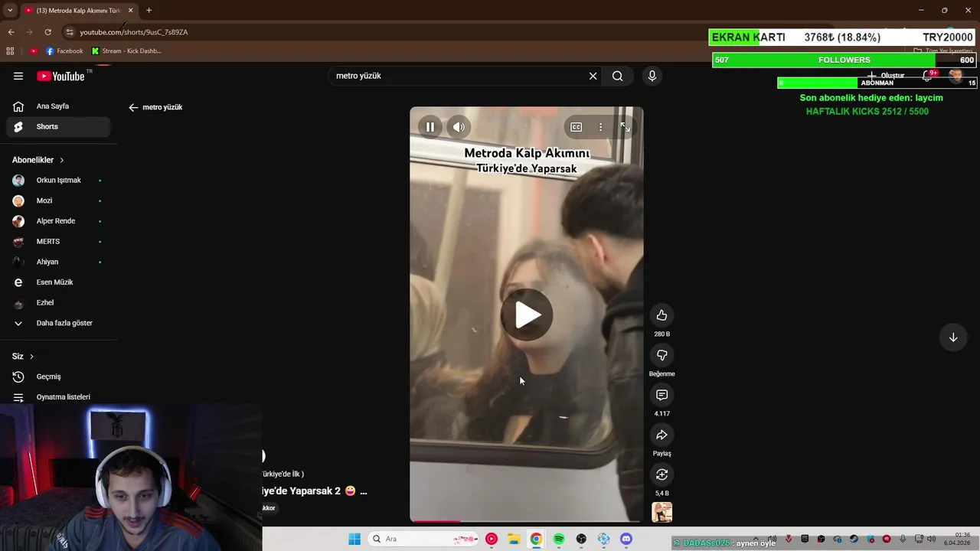The height and width of the screenshot is (551, 980).
Task: Seek on the Short's red progress bar
Action: coord(527,521)
